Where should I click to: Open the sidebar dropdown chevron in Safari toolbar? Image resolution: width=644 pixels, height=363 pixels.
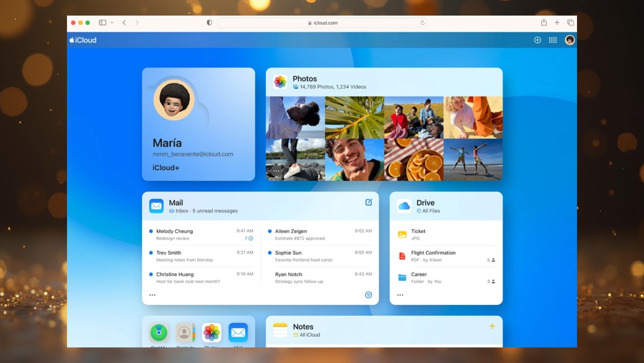tap(112, 23)
